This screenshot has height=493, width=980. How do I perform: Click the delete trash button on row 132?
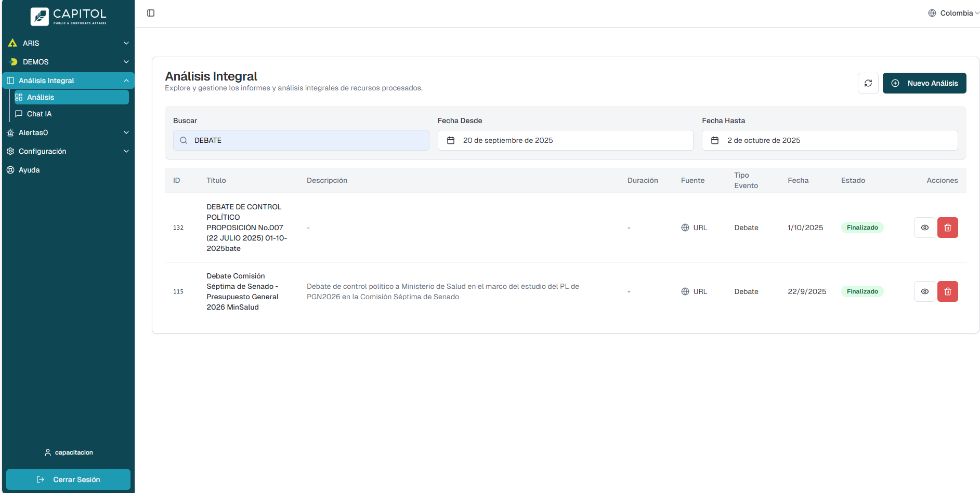[x=947, y=227]
